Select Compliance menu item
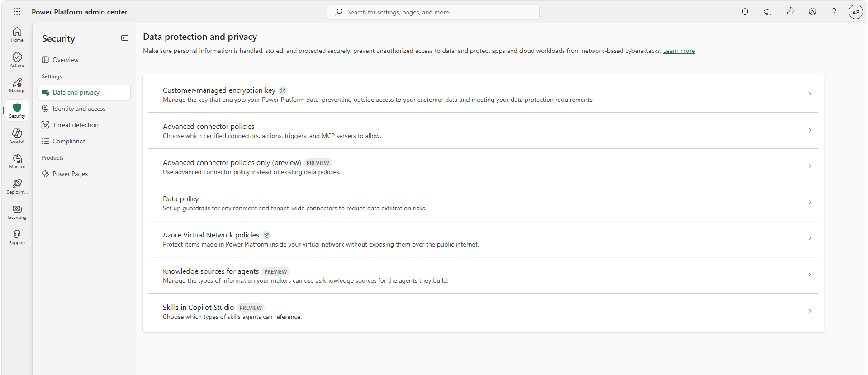868x375 pixels. [x=84, y=141]
